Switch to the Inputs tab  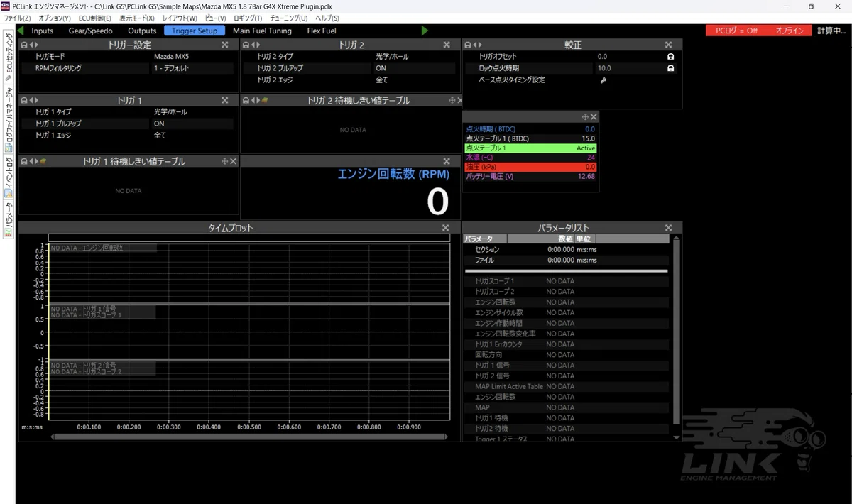pos(42,31)
